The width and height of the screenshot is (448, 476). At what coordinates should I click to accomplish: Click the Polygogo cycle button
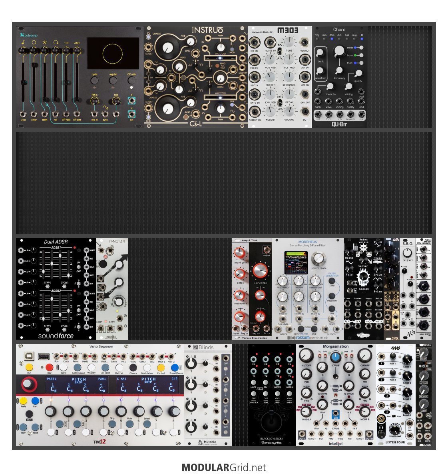(x=95, y=80)
